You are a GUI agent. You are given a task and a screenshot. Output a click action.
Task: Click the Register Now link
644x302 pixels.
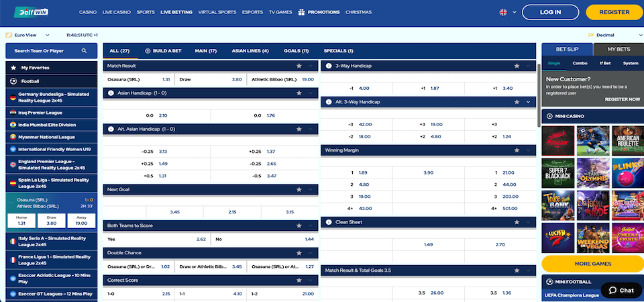tap(623, 99)
